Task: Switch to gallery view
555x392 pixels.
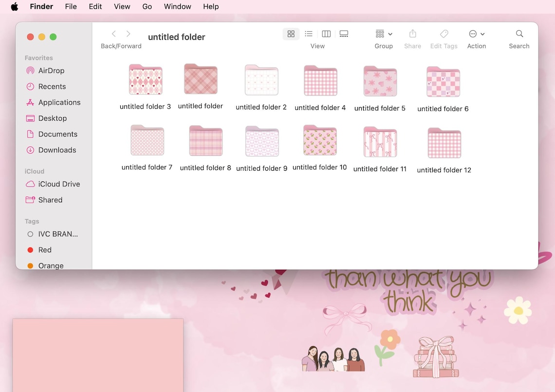Action: [x=344, y=34]
